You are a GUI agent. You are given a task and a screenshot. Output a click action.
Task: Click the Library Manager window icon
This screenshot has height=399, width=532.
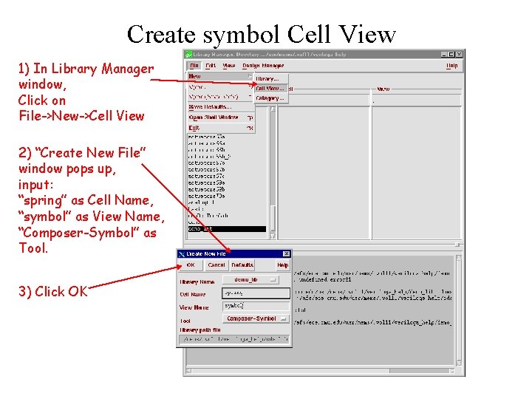coord(188,54)
